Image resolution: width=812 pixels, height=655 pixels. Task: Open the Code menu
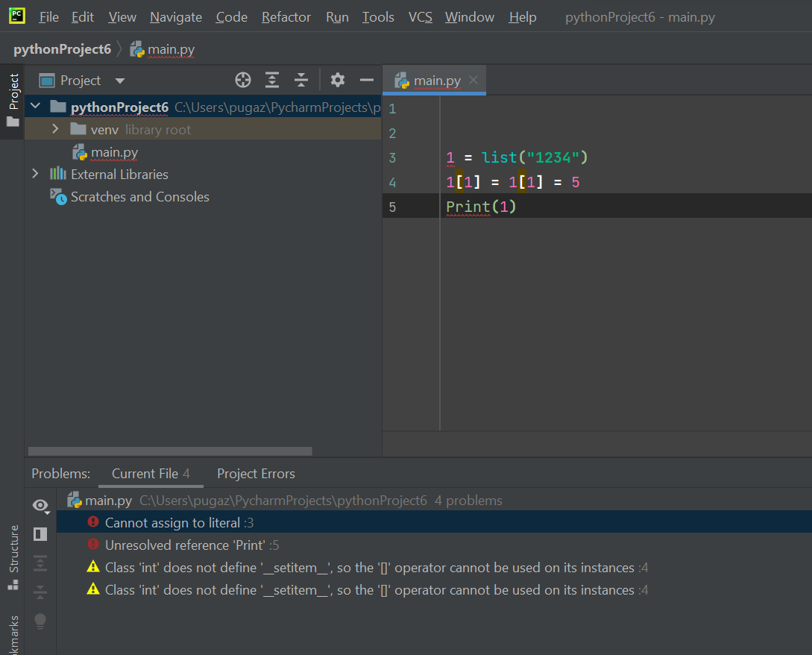click(x=231, y=17)
